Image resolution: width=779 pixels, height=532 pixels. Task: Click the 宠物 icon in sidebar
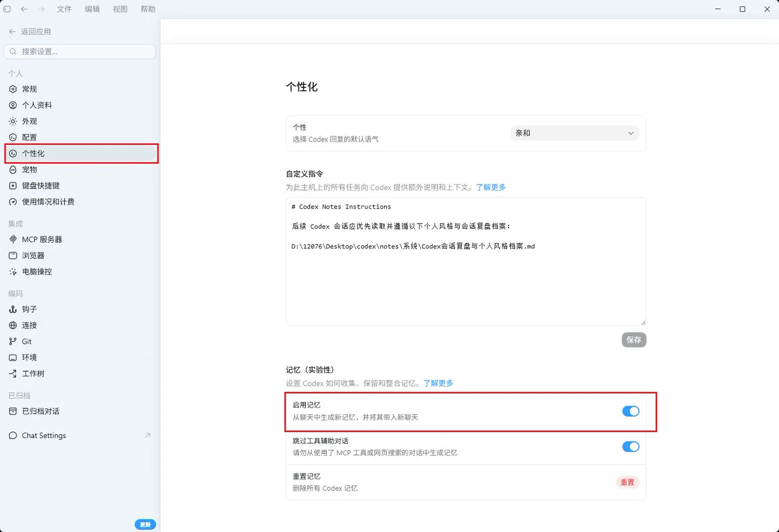pyautogui.click(x=13, y=169)
